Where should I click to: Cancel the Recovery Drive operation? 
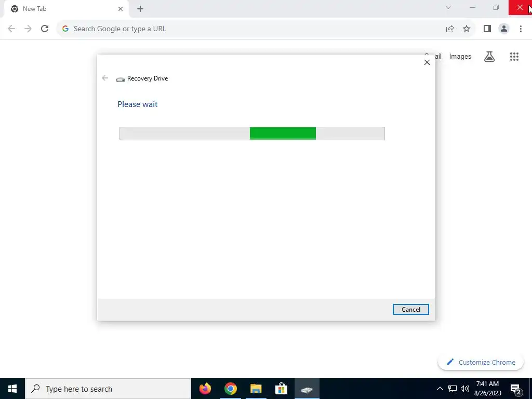pos(410,310)
